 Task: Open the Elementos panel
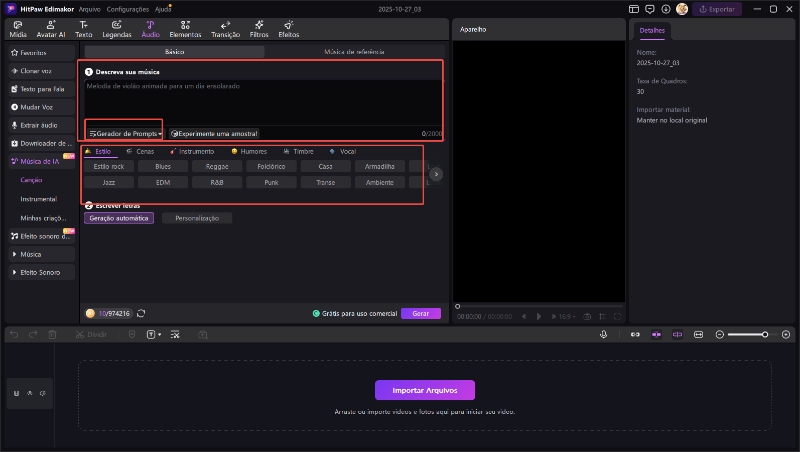coord(185,28)
